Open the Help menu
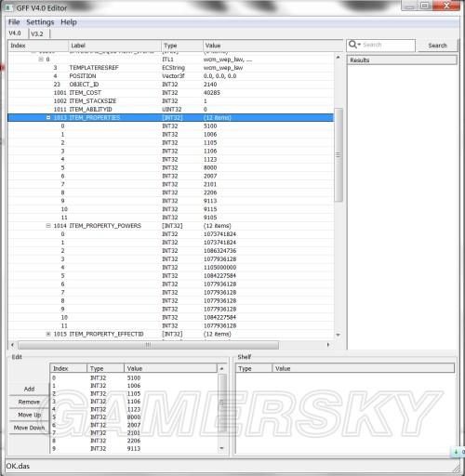Screen dimensions: 465x476 tap(69, 22)
